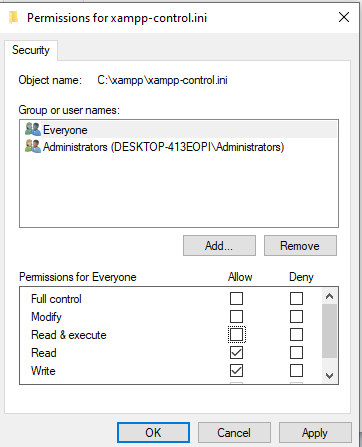The height and width of the screenshot is (447, 362).
Task: Click the Remove button
Action: pyautogui.click(x=300, y=246)
